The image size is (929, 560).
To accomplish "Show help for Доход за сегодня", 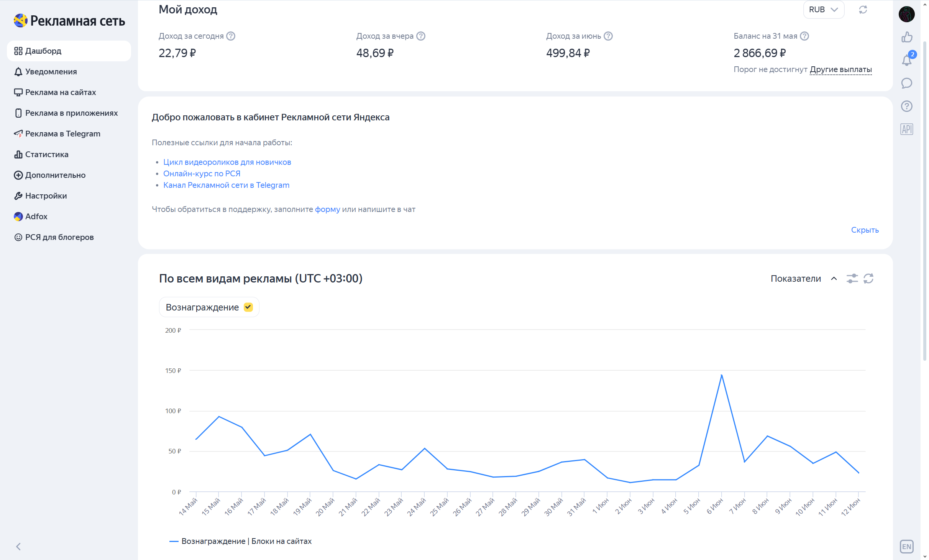I will [x=231, y=36].
